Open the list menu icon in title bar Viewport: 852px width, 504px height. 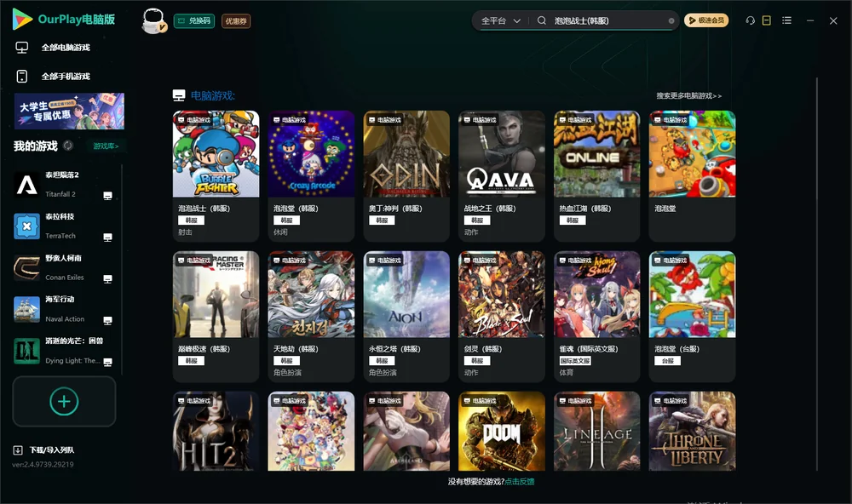[786, 20]
